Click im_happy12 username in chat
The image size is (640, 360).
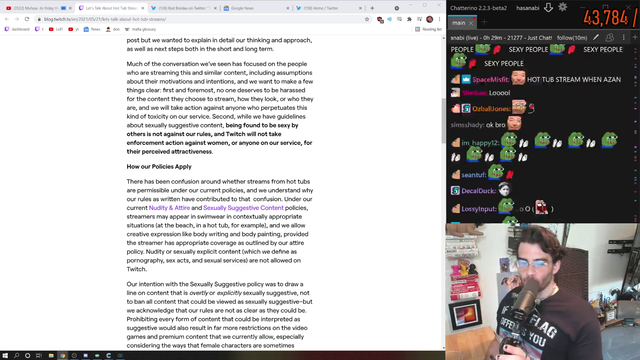pos(480,143)
